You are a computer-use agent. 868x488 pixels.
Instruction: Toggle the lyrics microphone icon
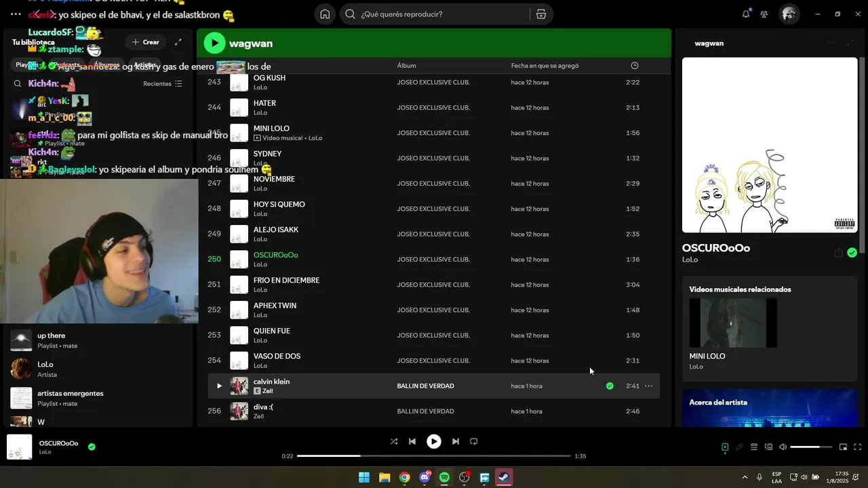[x=740, y=447]
